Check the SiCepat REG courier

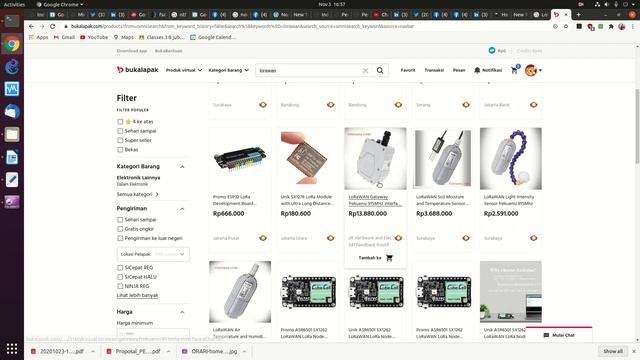(x=120, y=268)
